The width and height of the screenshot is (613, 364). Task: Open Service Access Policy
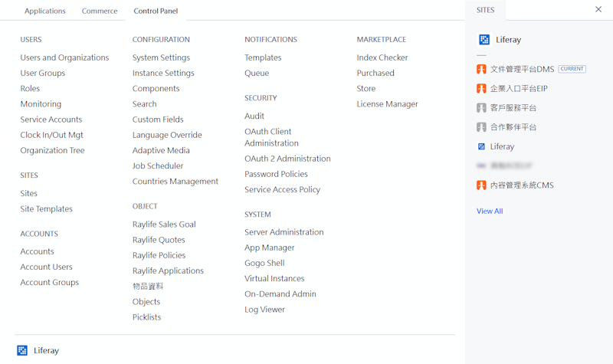pos(282,189)
